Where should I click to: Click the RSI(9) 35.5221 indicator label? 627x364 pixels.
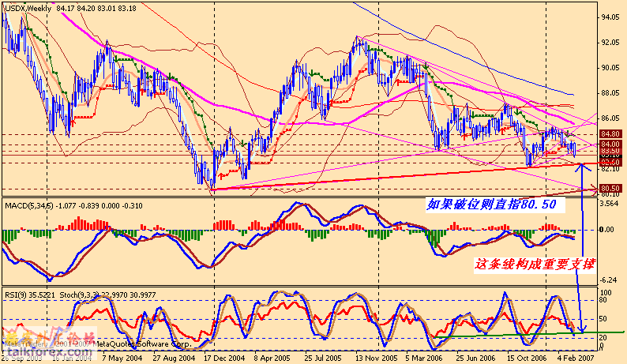(30, 295)
